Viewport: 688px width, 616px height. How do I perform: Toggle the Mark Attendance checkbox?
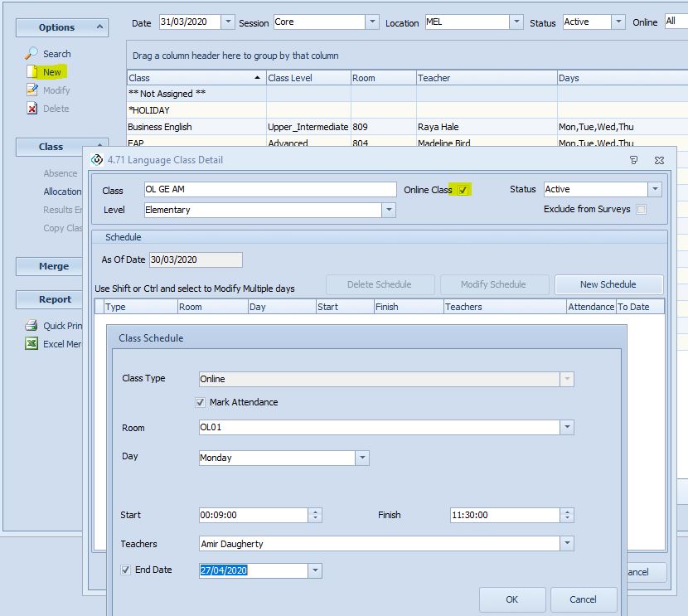tap(200, 403)
